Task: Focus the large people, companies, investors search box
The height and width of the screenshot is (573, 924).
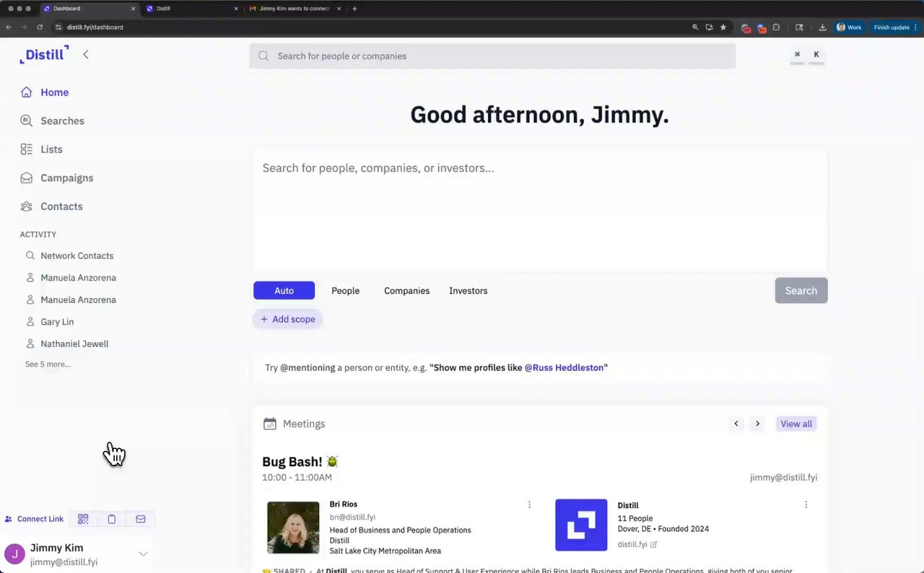Action: (x=540, y=211)
